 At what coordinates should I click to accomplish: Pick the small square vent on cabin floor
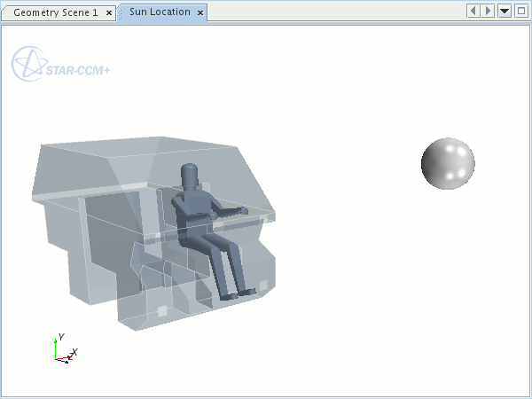(x=161, y=309)
